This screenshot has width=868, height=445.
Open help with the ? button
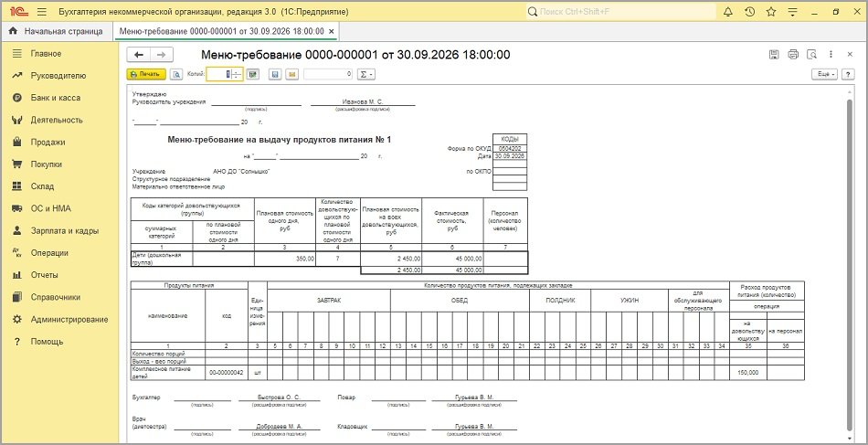click(848, 74)
